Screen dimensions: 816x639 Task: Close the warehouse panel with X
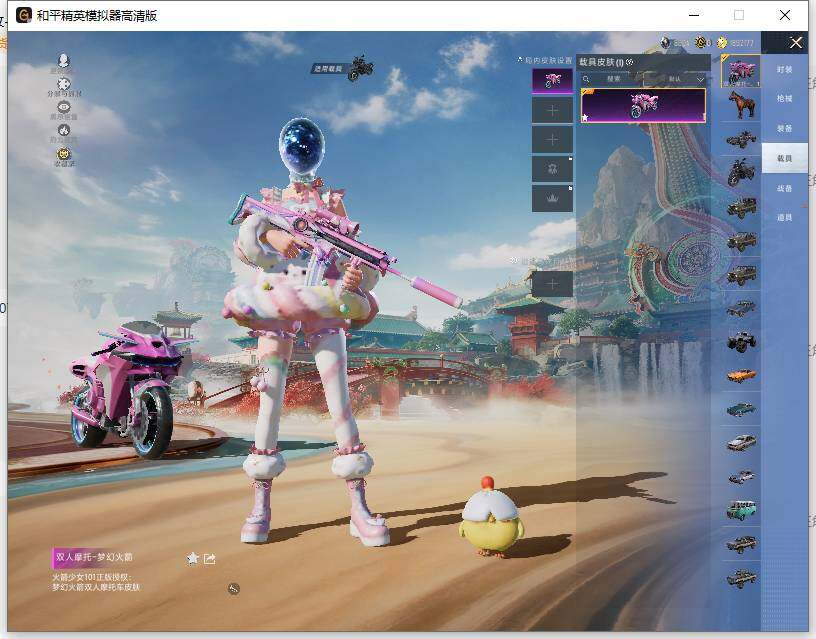(x=796, y=43)
